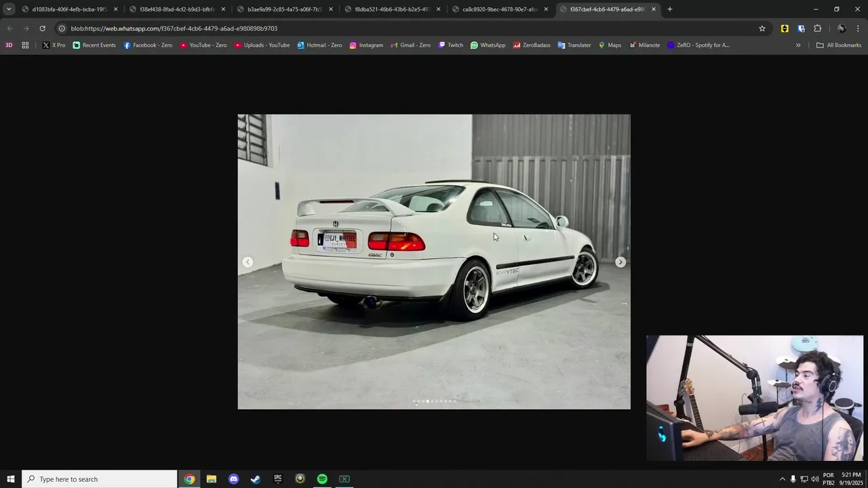The height and width of the screenshot is (488, 868).
Task: Close the d1083bfa tab
Action: pyautogui.click(x=115, y=9)
